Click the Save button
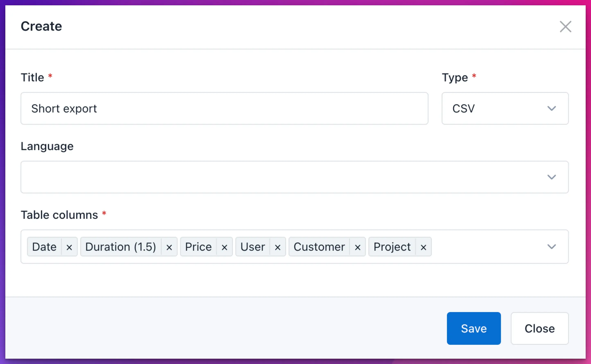 pyautogui.click(x=474, y=328)
